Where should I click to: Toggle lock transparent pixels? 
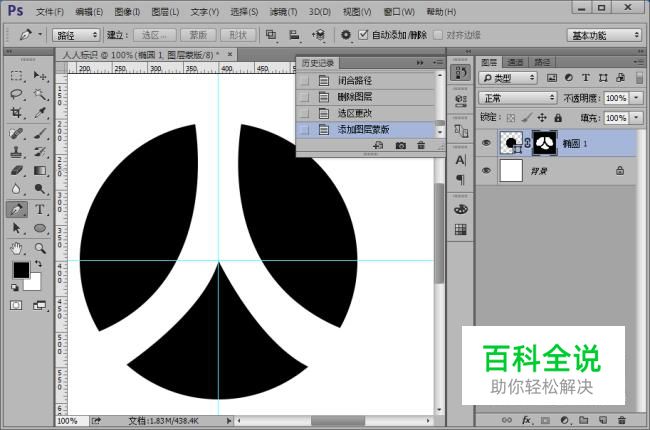point(511,118)
